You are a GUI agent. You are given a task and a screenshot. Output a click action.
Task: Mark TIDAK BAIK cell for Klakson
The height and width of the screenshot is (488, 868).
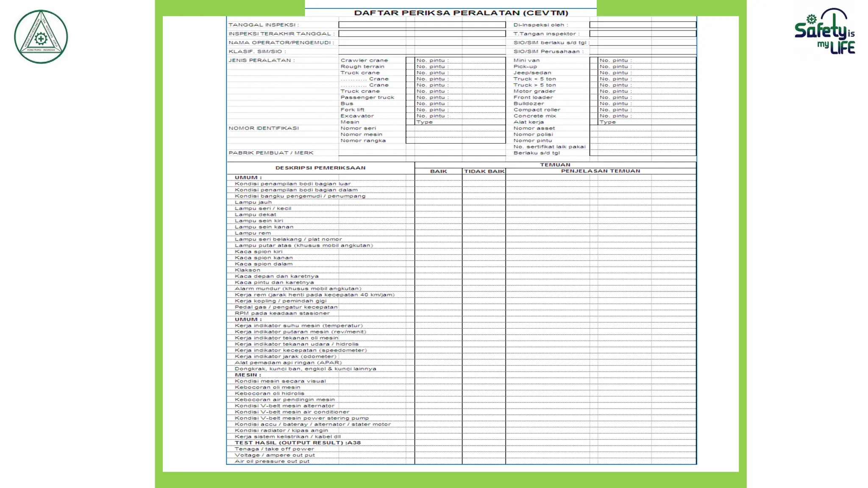tap(484, 270)
